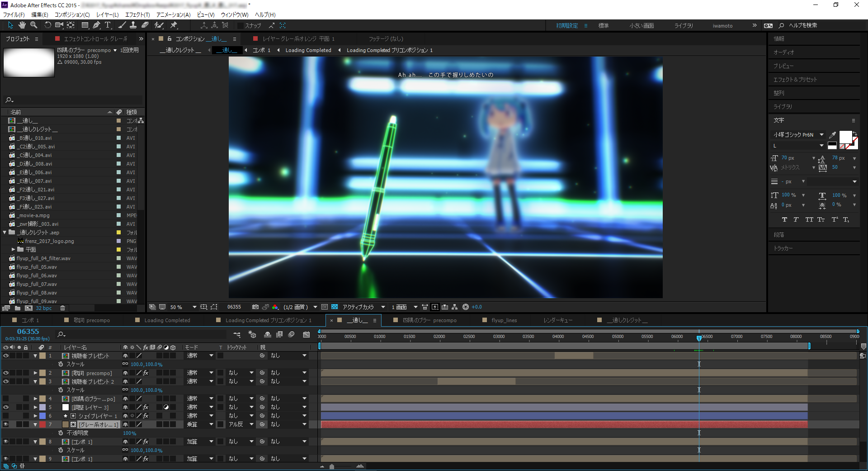This screenshot has width=868, height=471.
Task: Switch to the Loading Completed timeline tab
Action: (x=167, y=320)
